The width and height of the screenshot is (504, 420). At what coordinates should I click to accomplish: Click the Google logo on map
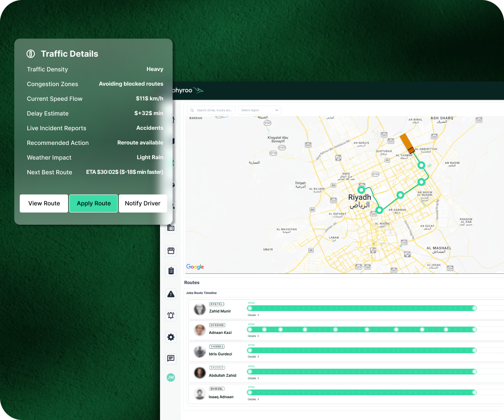point(195,267)
